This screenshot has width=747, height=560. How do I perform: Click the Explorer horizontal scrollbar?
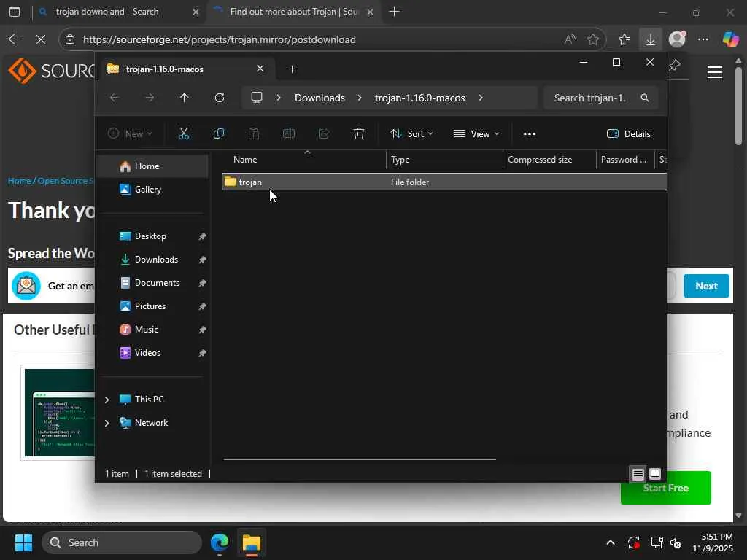(x=360, y=459)
